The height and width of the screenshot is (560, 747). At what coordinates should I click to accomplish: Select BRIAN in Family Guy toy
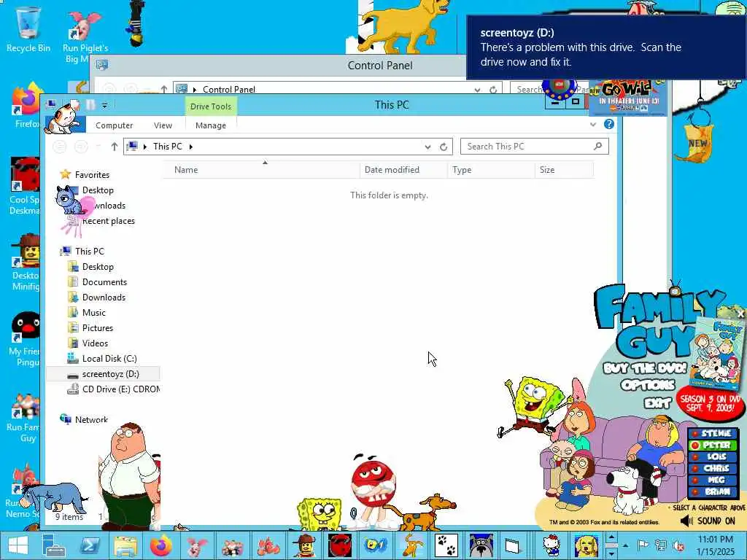[713, 491]
